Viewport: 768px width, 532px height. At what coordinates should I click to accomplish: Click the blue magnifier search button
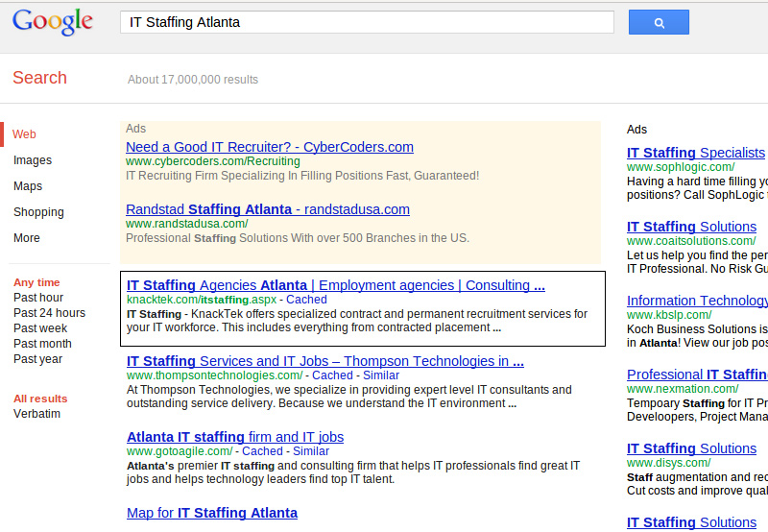659,22
